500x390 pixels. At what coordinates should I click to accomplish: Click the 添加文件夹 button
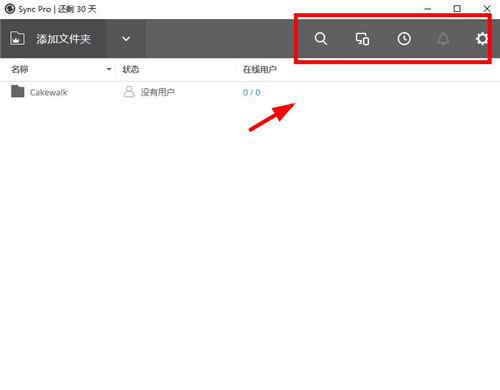point(53,39)
